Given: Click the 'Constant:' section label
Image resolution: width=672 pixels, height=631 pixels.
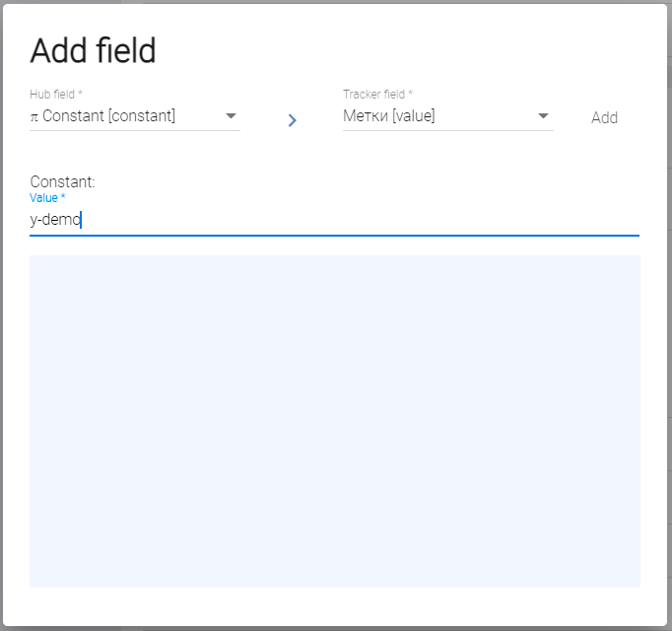Looking at the screenshot, I should [62, 182].
